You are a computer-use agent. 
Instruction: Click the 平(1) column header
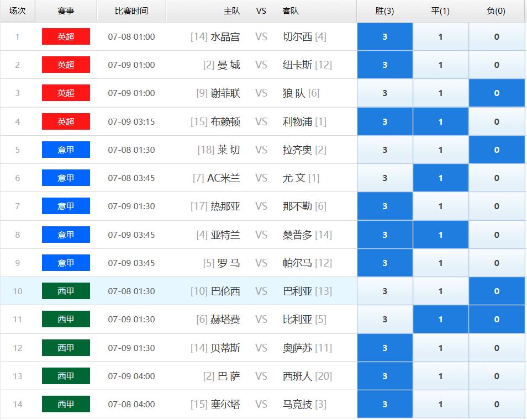click(x=440, y=11)
